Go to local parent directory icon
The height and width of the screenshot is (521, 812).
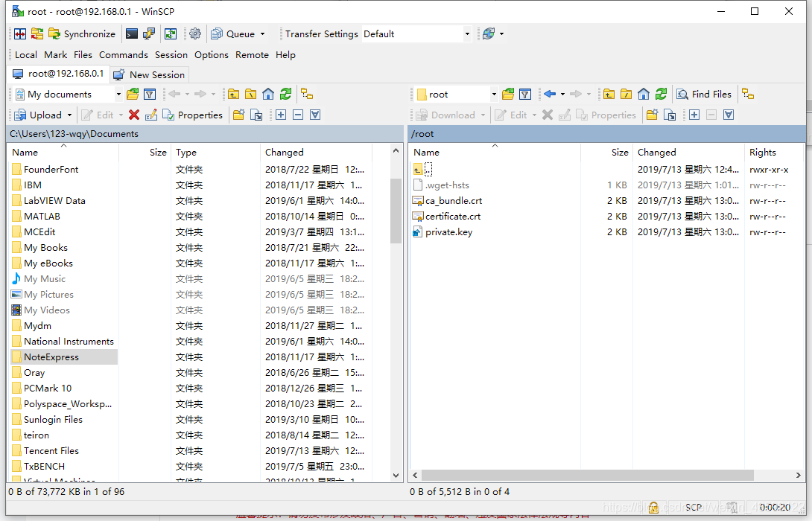click(x=234, y=95)
